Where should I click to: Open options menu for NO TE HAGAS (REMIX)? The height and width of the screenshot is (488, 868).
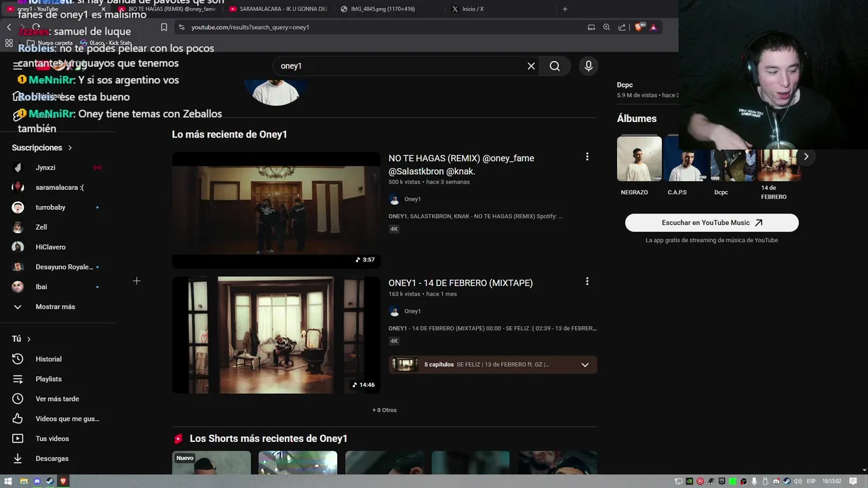coord(587,157)
